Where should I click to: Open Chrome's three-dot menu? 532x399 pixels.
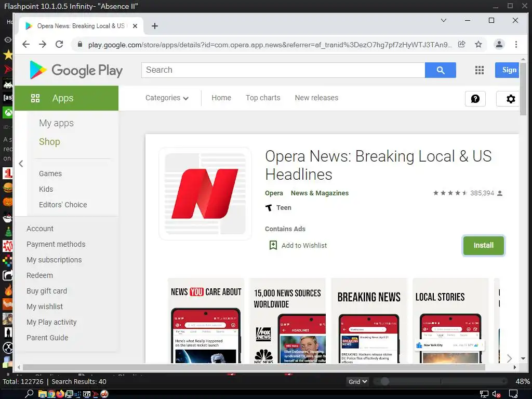pyautogui.click(x=516, y=44)
